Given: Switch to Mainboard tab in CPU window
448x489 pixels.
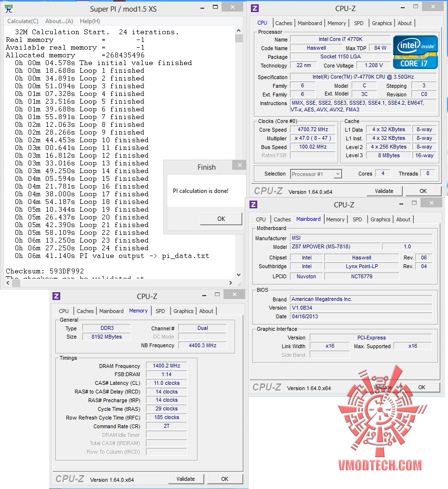Looking at the screenshot, I should point(310,23).
